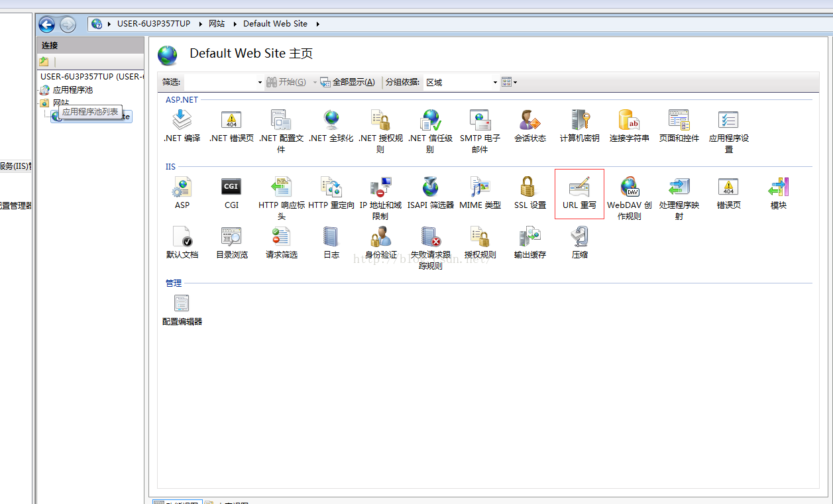Collapse the ASP.NET group header
Screen dimensions: 833x504
pyautogui.click(x=182, y=99)
